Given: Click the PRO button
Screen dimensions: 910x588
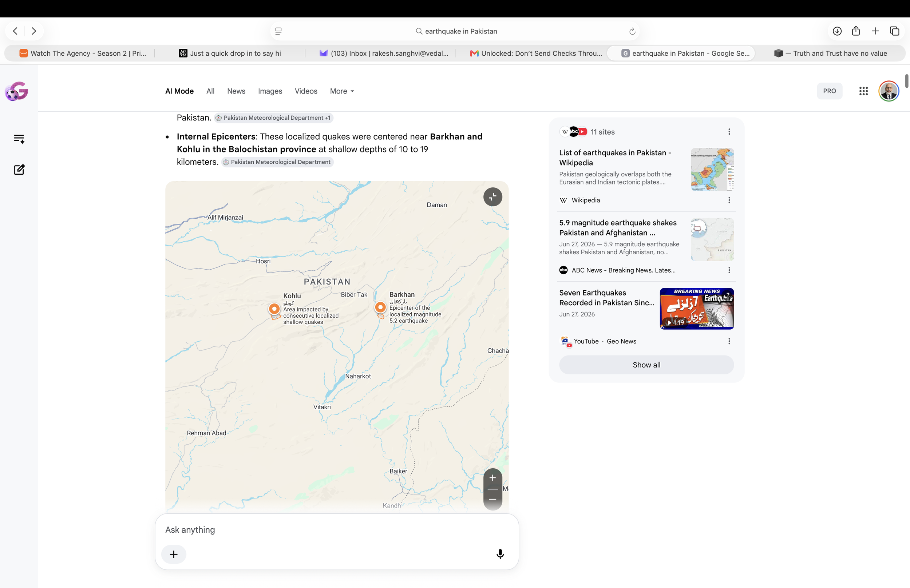Looking at the screenshot, I should [x=830, y=91].
